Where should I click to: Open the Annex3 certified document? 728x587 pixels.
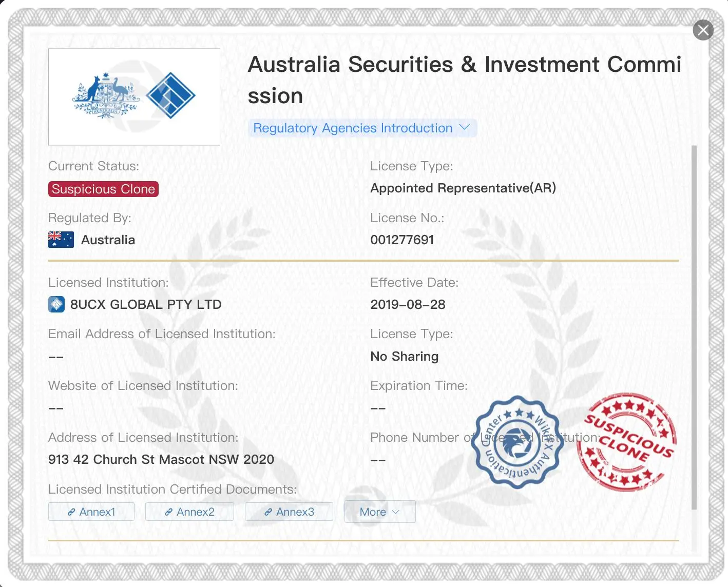point(289,512)
